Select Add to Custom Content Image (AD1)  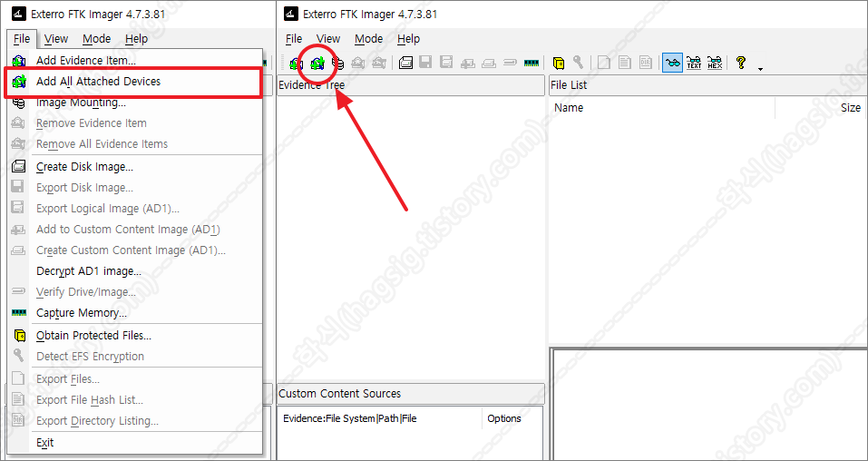[135, 230]
